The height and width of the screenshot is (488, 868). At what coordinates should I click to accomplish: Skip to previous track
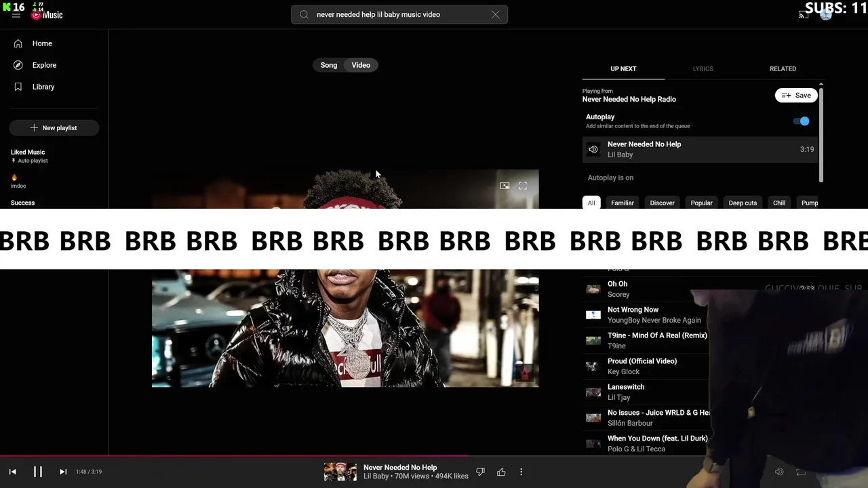(12, 472)
